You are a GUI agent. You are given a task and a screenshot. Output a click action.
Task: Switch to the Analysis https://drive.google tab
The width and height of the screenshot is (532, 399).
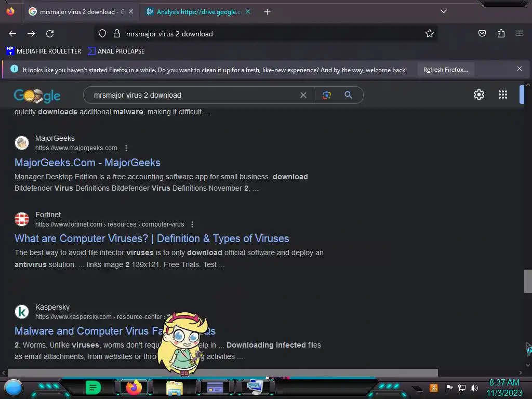point(198,12)
